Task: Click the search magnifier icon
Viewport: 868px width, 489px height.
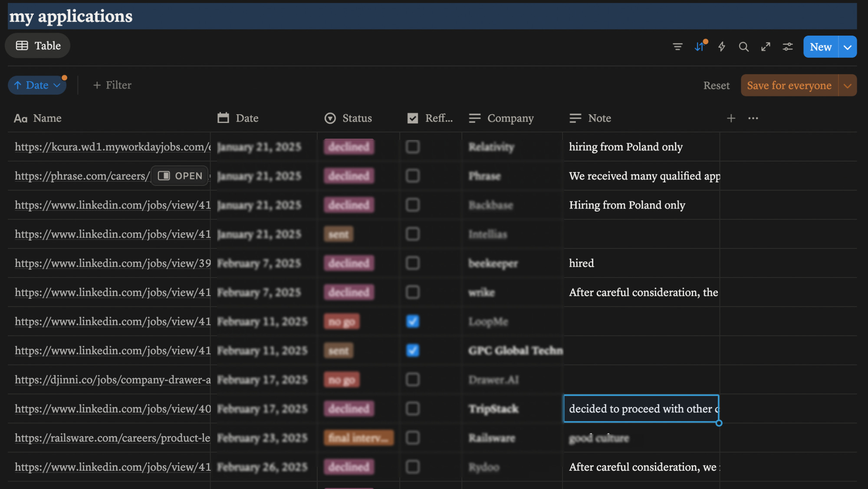Action: point(743,46)
